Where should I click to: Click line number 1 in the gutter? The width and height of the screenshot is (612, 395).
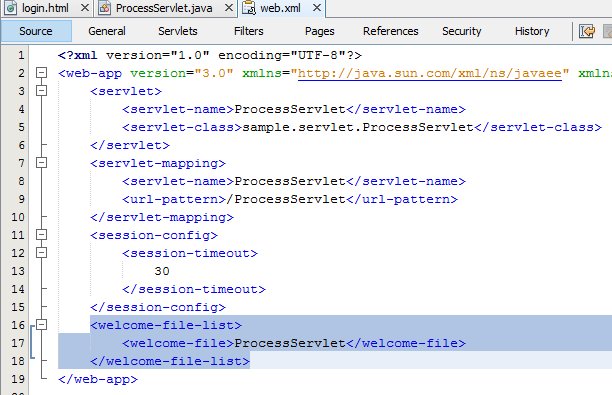(21, 55)
